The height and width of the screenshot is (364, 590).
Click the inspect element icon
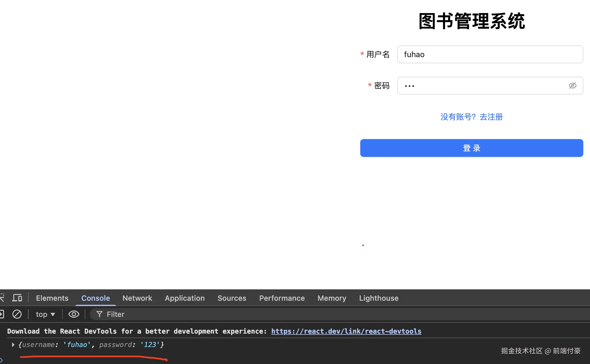[x=2, y=298]
